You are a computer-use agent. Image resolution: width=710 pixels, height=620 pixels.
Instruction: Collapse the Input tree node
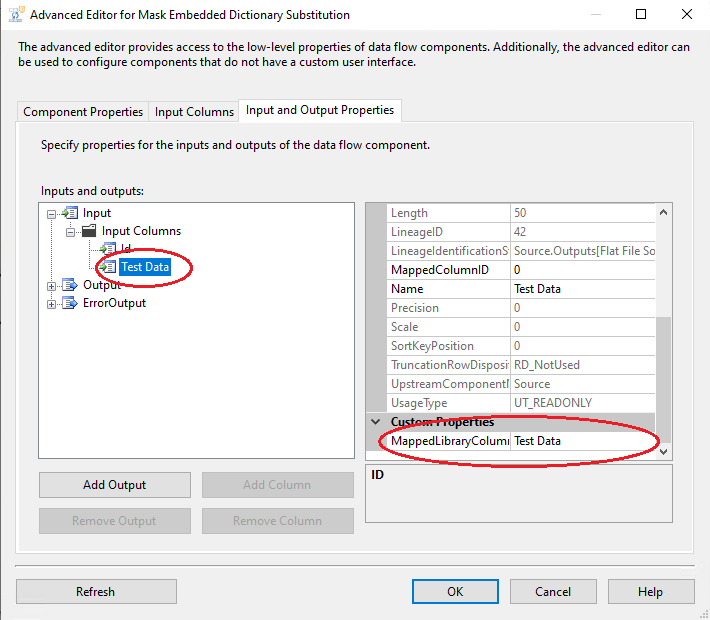click(52, 213)
